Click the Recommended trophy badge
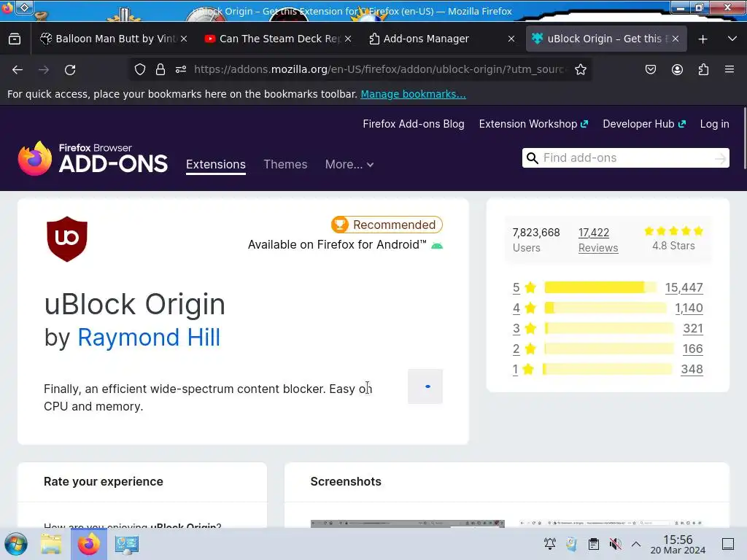 (387, 225)
